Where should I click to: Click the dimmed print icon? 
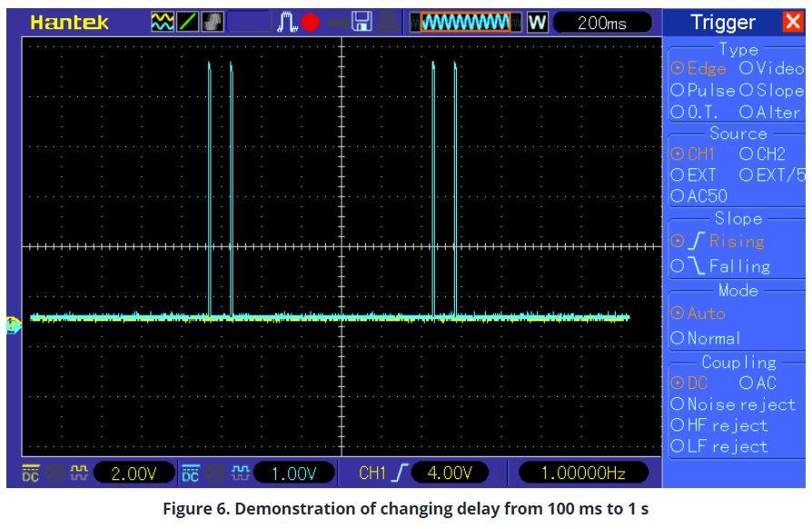(387, 23)
